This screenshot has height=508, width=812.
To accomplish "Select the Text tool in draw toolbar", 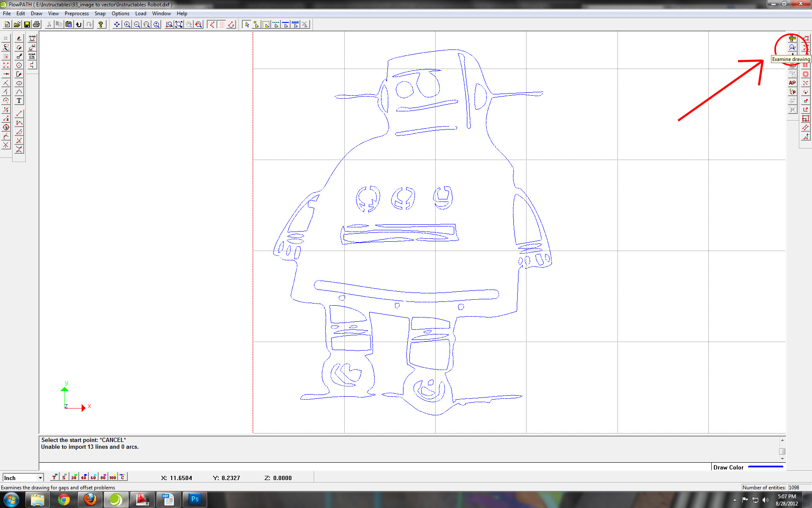I will [x=19, y=101].
